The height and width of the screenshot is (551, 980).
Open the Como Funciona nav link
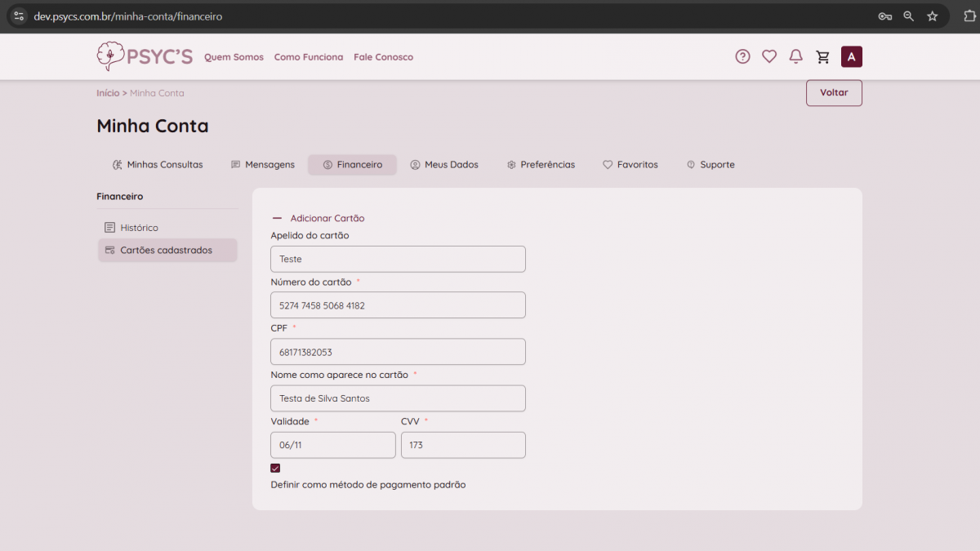[x=309, y=57]
